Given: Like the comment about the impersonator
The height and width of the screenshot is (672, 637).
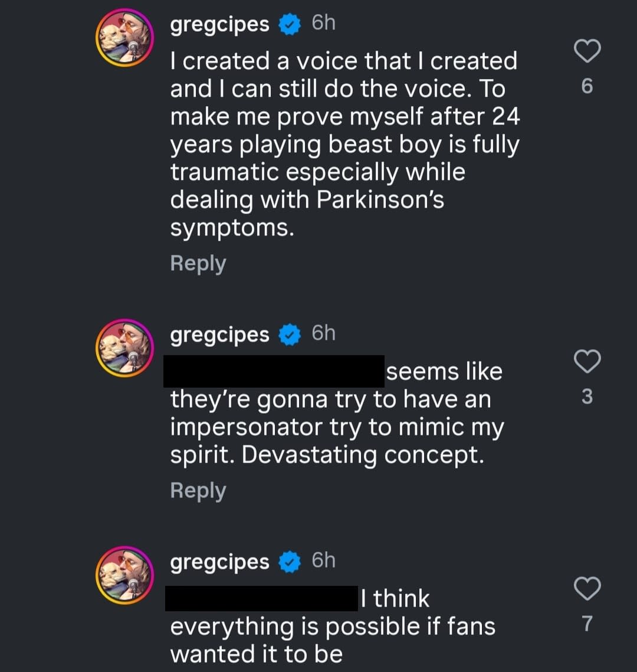Looking at the screenshot, I should coord(587,362).
